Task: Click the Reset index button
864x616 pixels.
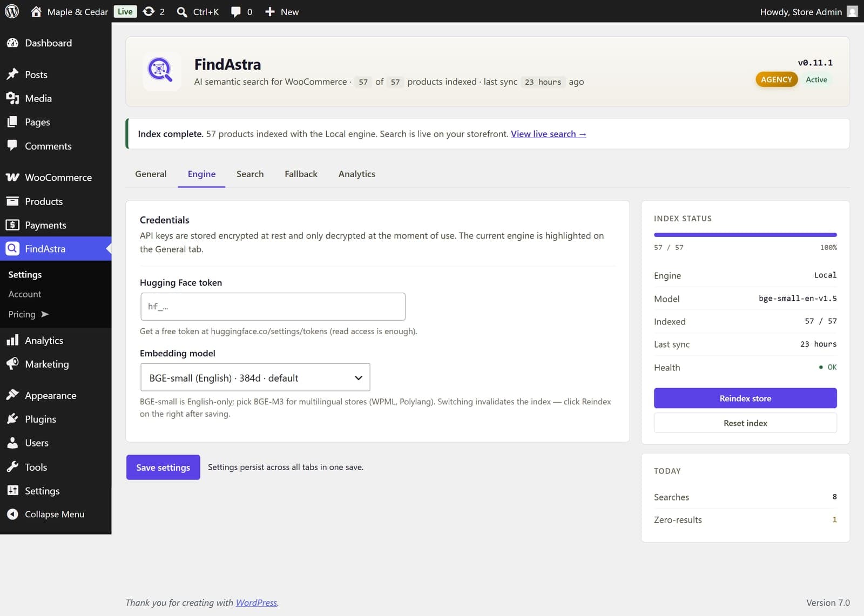Action: click(x=745, y=423)
